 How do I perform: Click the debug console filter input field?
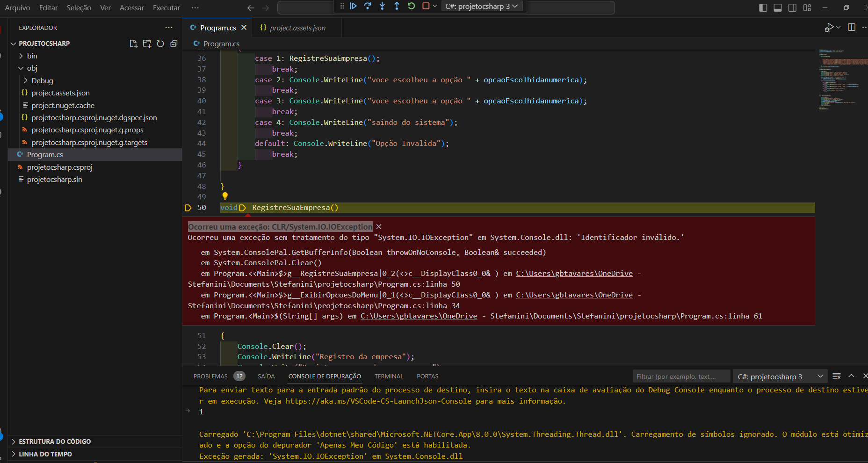tap(681, 376)
